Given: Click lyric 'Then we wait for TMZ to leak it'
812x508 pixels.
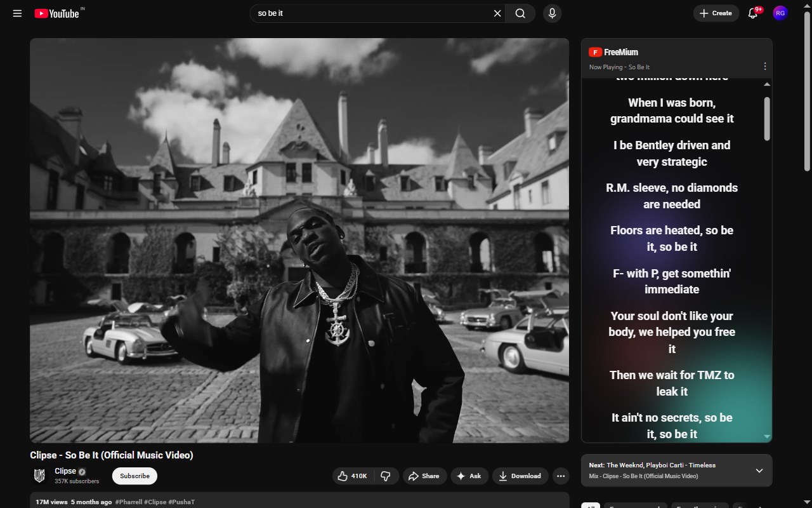Looking at the screenshot, I should pos(672,383).
